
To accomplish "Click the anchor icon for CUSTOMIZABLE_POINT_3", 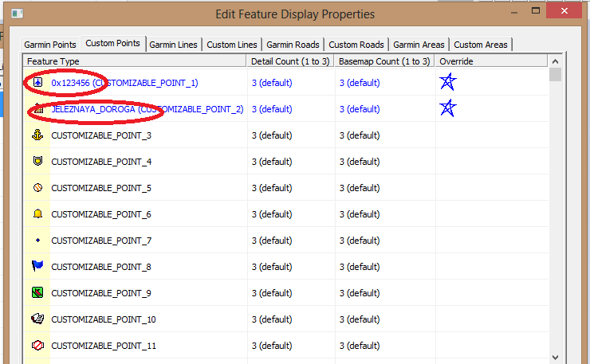I will pos(37,135).
